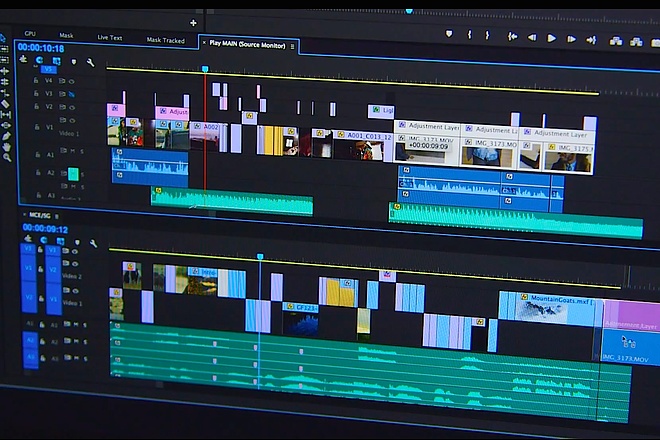The width and height of the screenshot is (660, 440).
Task: Select the Pen tool
Action: 6,136
